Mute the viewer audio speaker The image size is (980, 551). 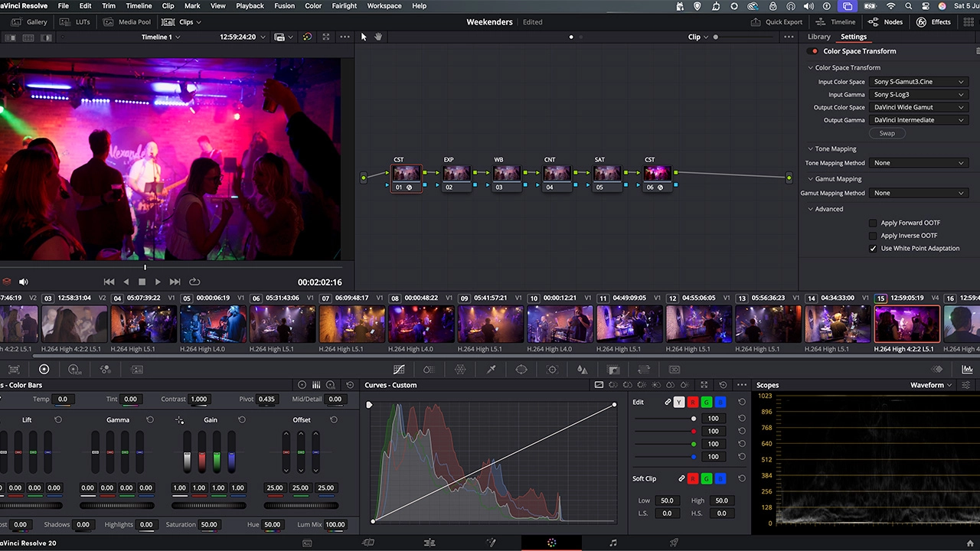(x=23, y=282)
